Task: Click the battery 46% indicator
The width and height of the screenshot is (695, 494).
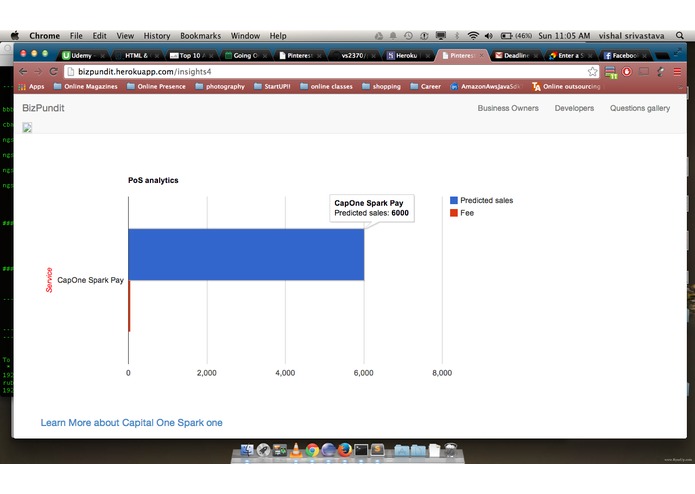Action: 516,35
